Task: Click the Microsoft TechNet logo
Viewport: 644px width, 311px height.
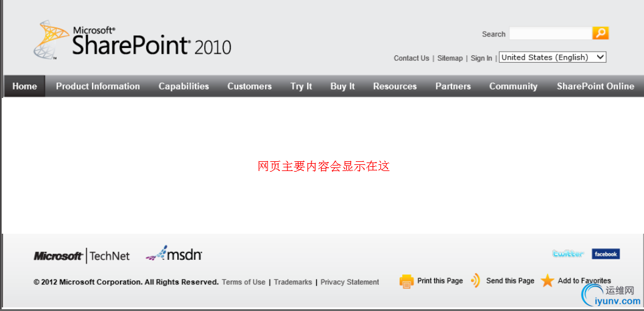Action: tap(82, 256)
